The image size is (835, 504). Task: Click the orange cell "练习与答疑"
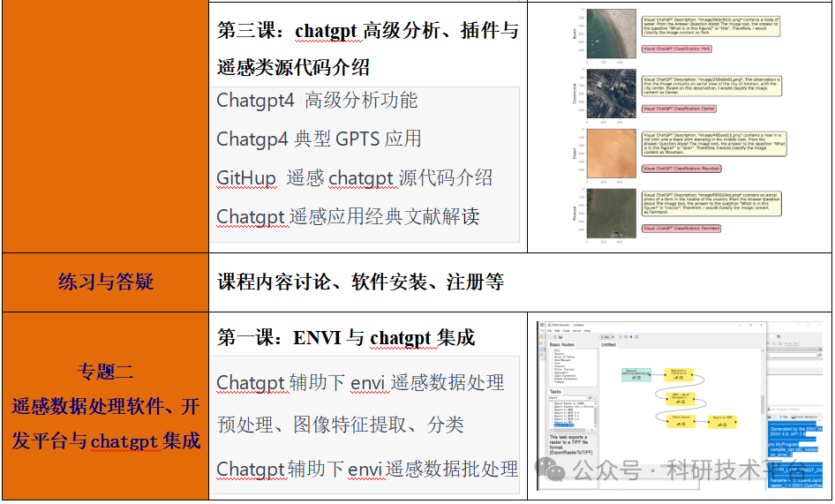105,282
